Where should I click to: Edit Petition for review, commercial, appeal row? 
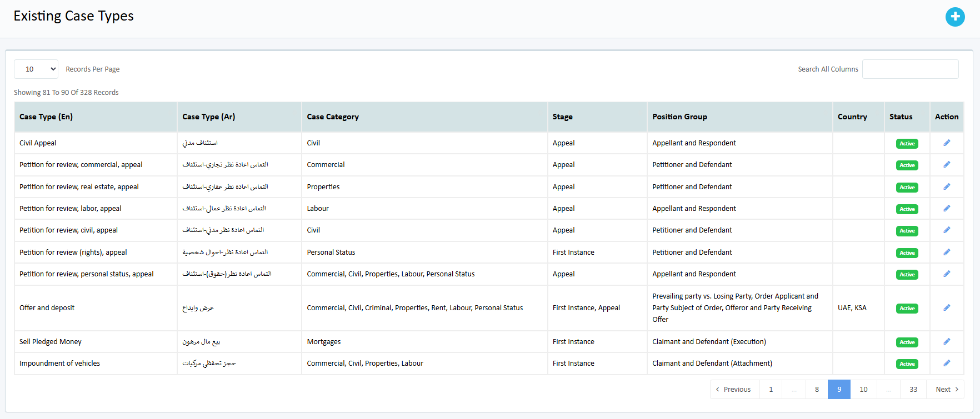[x=947, y=165]
